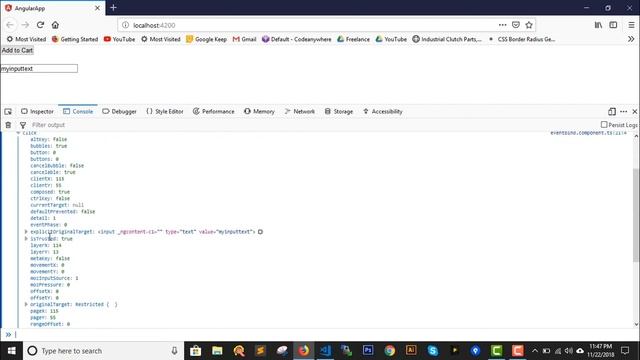Open Firefox from the taskbar

303,351
